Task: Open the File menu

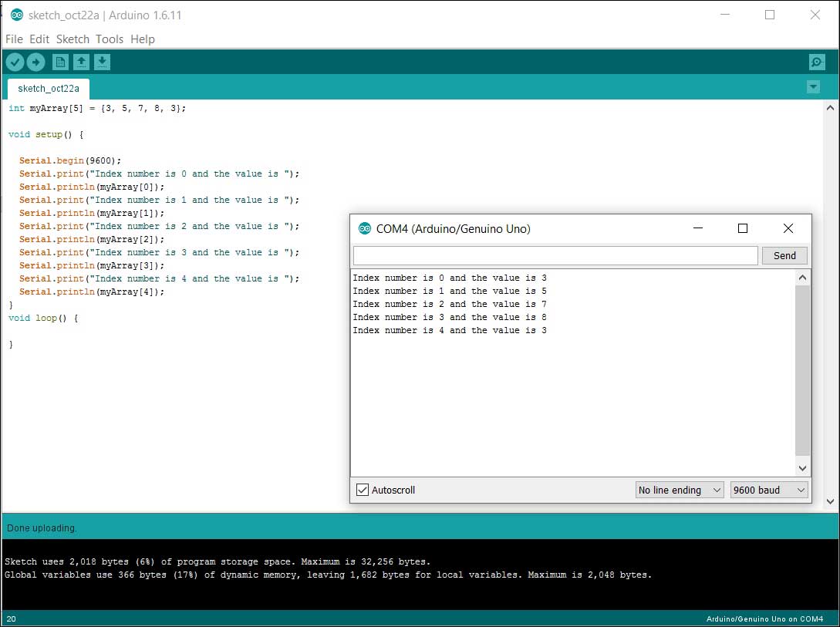Action: 14,39
